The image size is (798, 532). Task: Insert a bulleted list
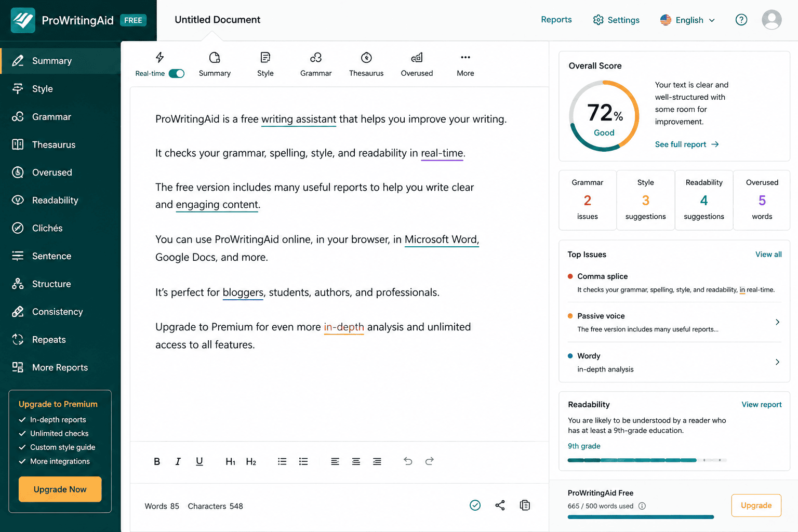(x=282, y=461)
